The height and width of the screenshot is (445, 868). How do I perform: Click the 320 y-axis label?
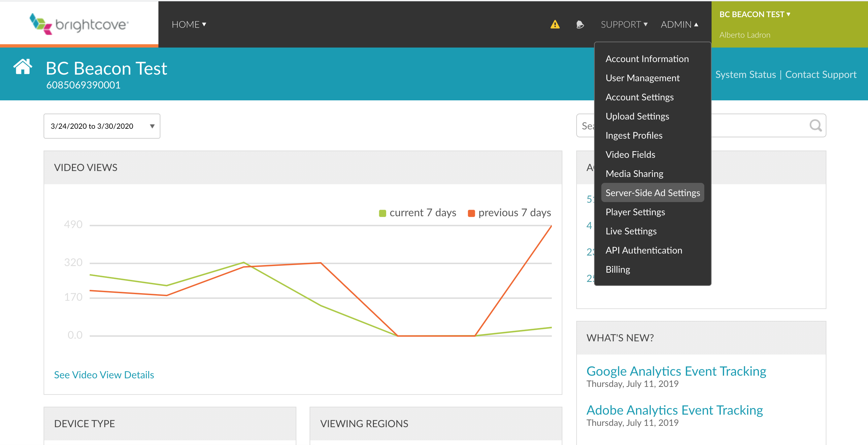(73, 263)
